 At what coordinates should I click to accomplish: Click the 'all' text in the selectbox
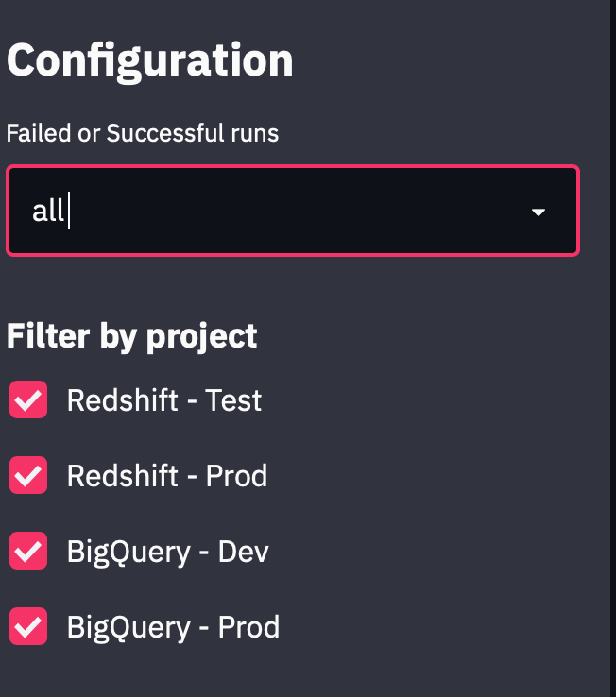coord(47,212)
